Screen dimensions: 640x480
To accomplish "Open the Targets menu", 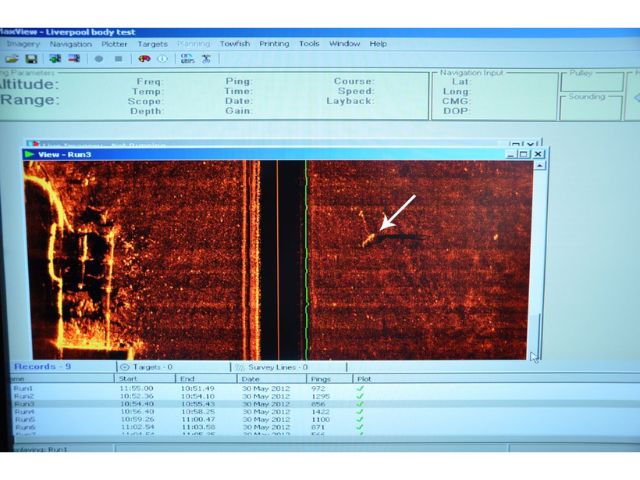I will click(x=153, y=44).
